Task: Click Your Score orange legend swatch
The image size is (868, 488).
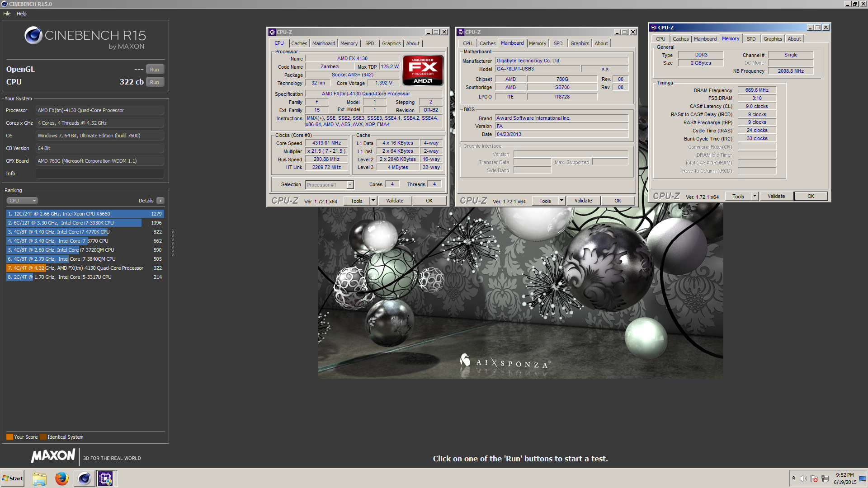Action: pyautogui.click(x=9, y=437)
